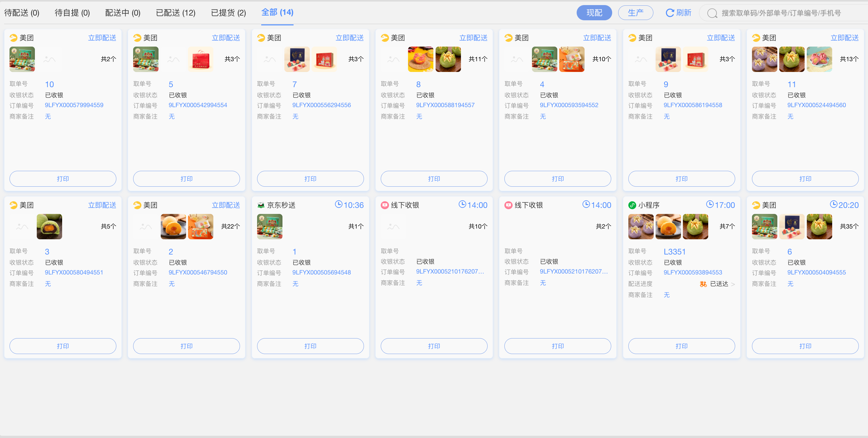This screenshot has width=868, height=438.
Task: Click 小程序 green platform icon
Action: point(632,205)
